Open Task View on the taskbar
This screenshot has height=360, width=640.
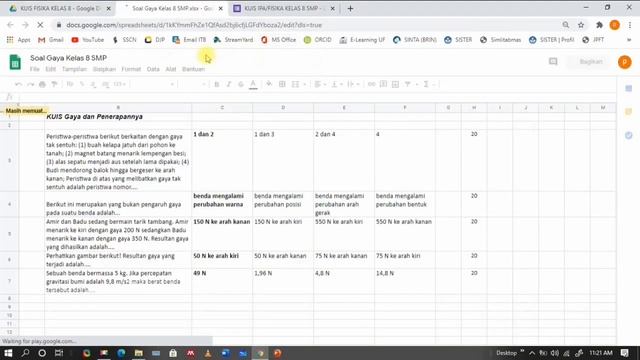(59, 353)
